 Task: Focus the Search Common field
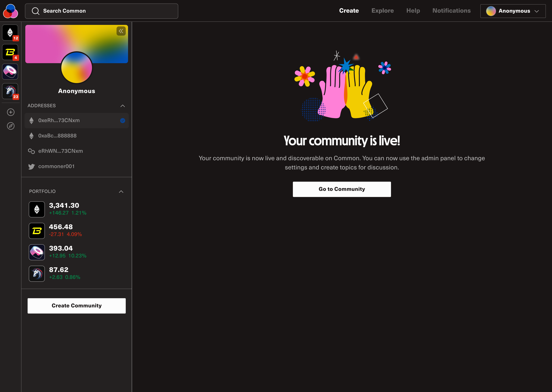pos(102,11)
